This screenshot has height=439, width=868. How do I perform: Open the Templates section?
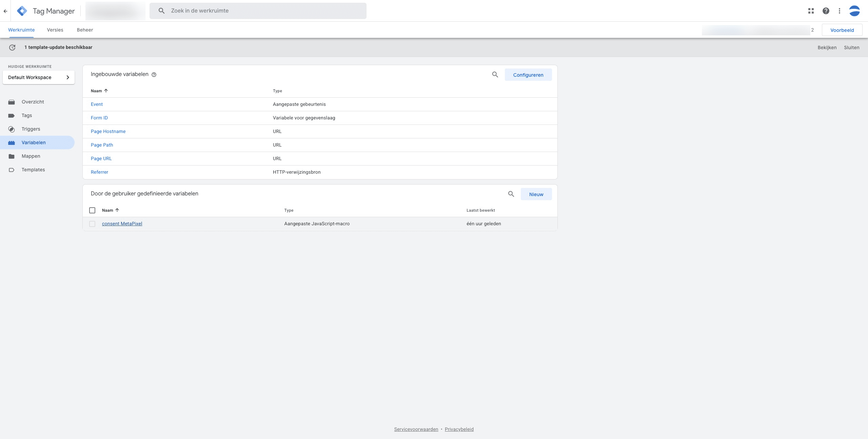tap(33, 170)
